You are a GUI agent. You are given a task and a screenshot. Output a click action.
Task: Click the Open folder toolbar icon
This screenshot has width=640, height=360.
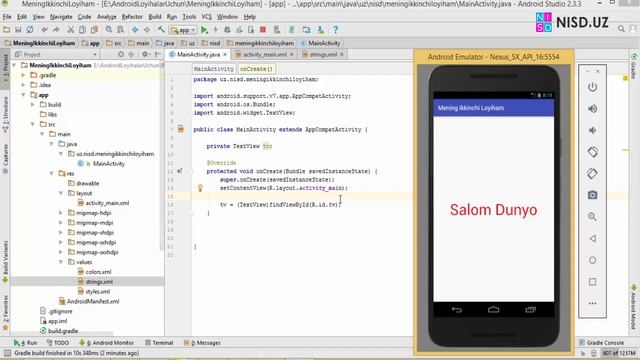pyautogui.click(x=7, y=30)
